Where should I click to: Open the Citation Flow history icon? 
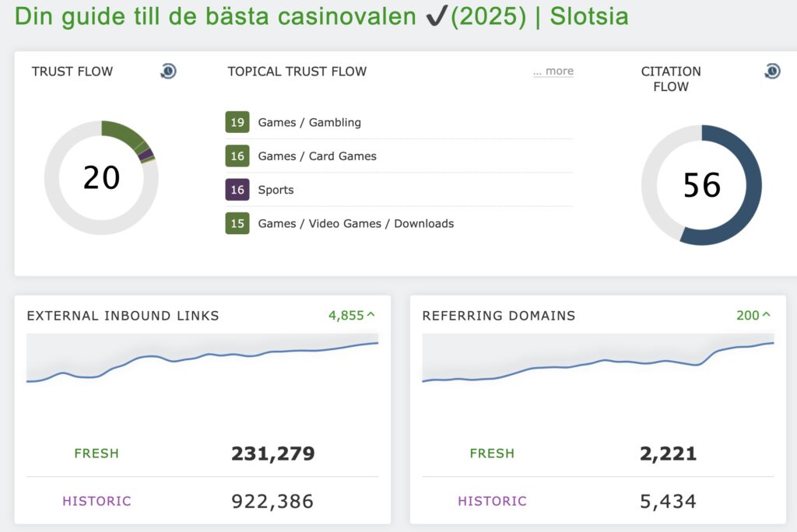(771, 70)
